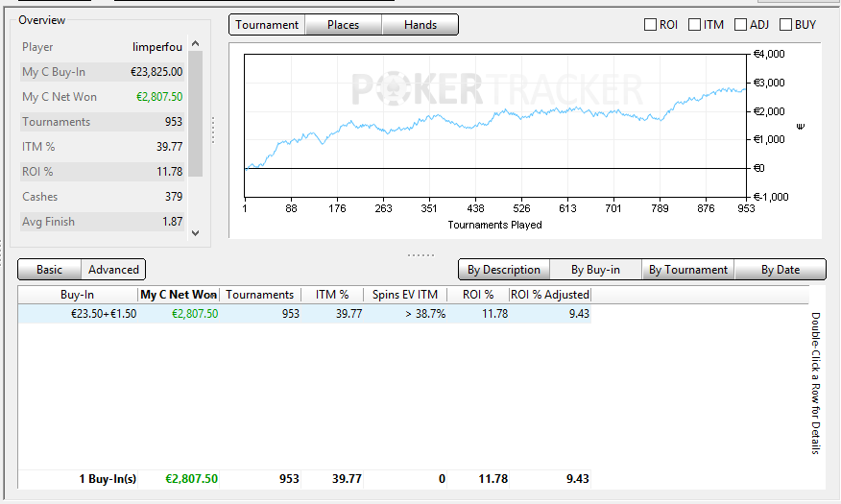Group results By Description

[504, 269]
